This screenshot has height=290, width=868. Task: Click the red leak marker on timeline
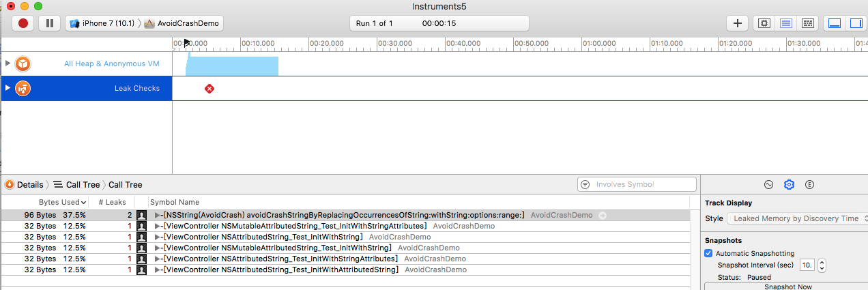[x=209, y=89]
